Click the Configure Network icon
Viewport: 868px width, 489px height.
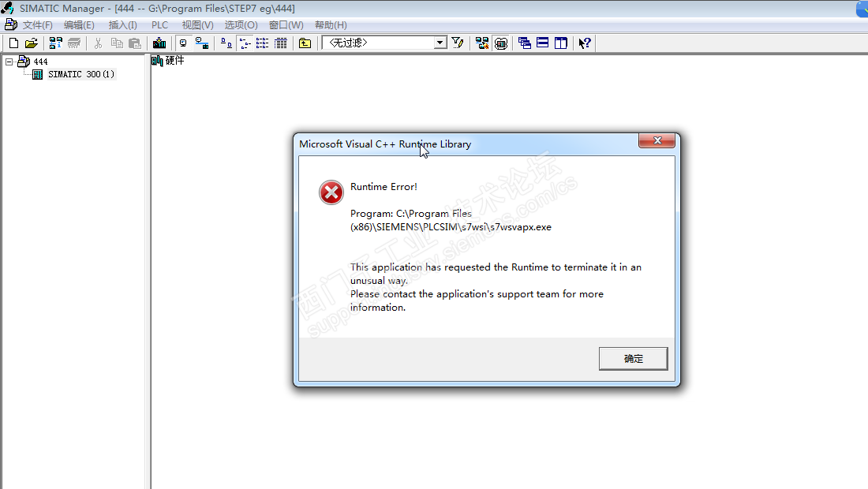point(482,43)
